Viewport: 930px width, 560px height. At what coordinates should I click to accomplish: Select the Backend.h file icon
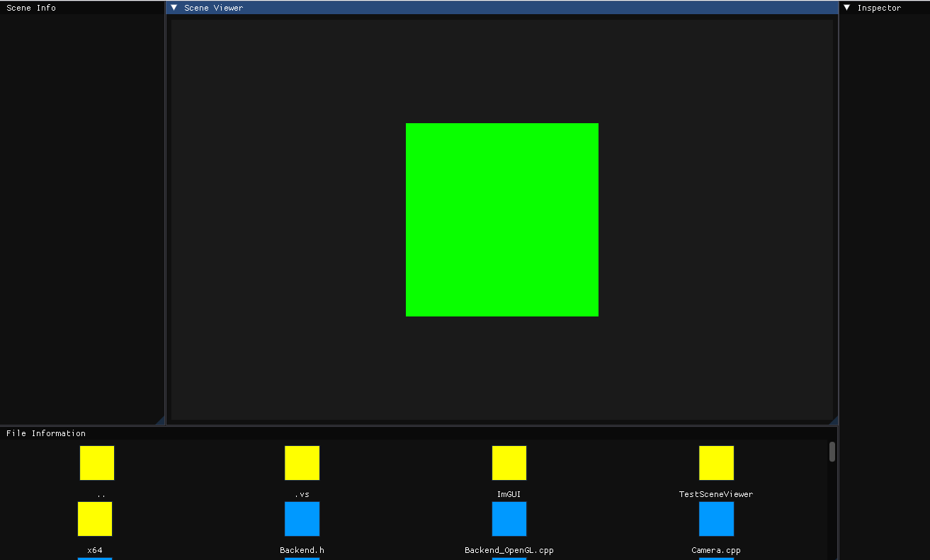pos(302,519)
